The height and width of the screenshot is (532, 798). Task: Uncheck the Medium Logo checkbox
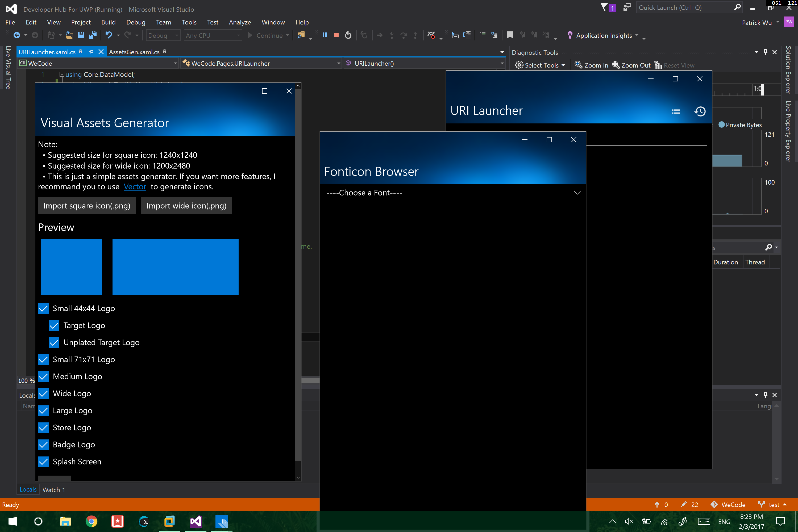pyautogui.click(x=43, y=376)
